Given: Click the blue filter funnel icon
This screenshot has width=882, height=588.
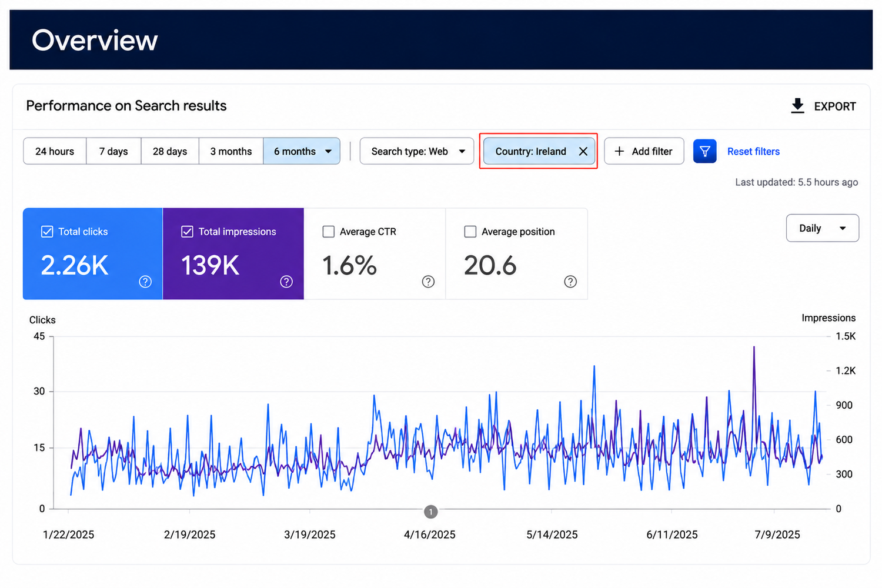Looking at the screenshot, I should pyautogui.click(x=704, y=151).
